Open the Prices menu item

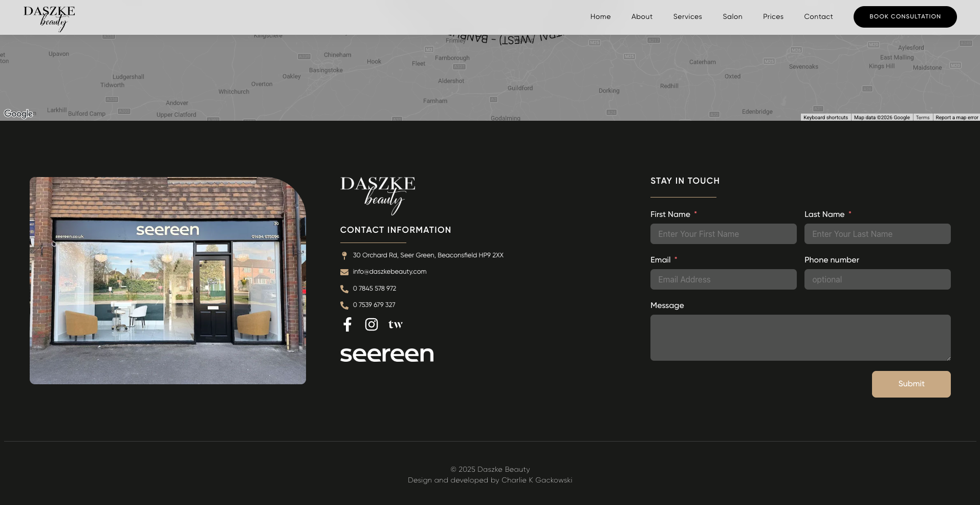pyautogui.click(x=773, y=16)
